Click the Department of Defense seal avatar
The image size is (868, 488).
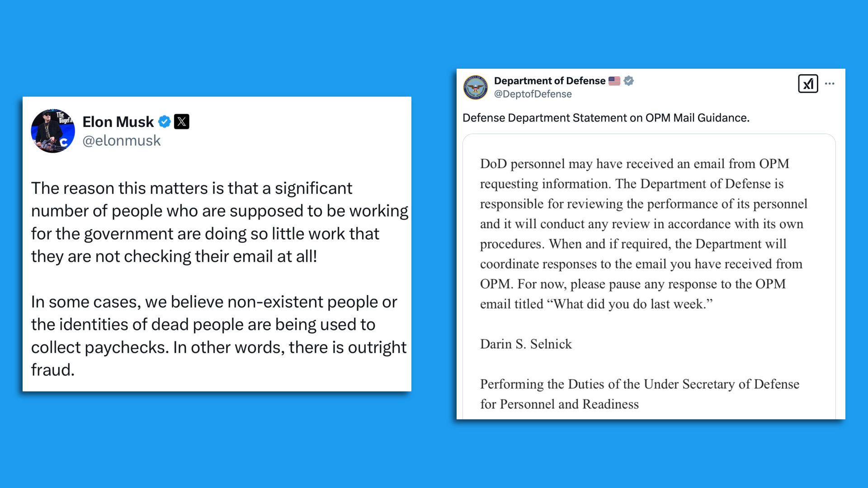(x=475, y=87)
